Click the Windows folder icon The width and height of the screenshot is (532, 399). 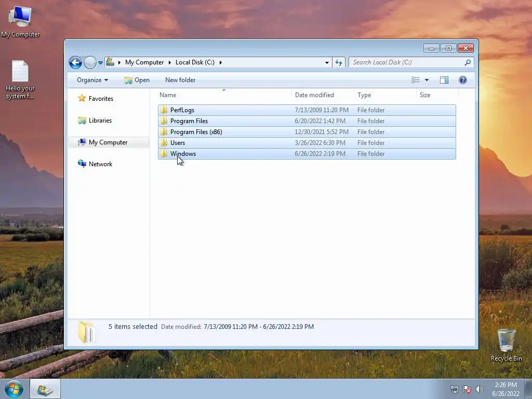[164, 153]
